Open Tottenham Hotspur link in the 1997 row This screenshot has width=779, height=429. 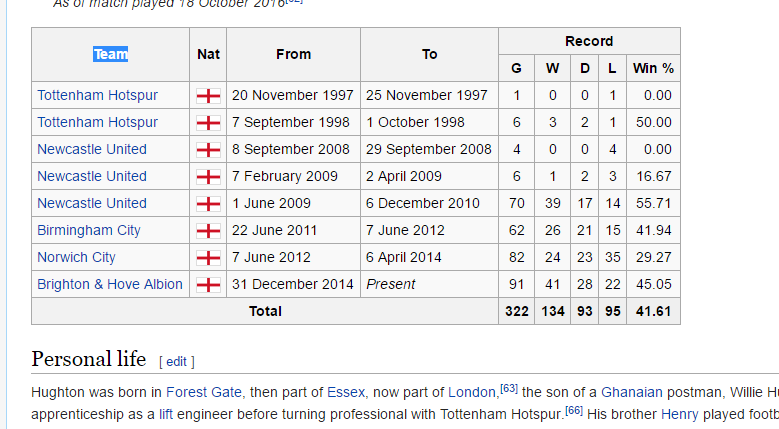pyautogui.click(x=97, y=95)
